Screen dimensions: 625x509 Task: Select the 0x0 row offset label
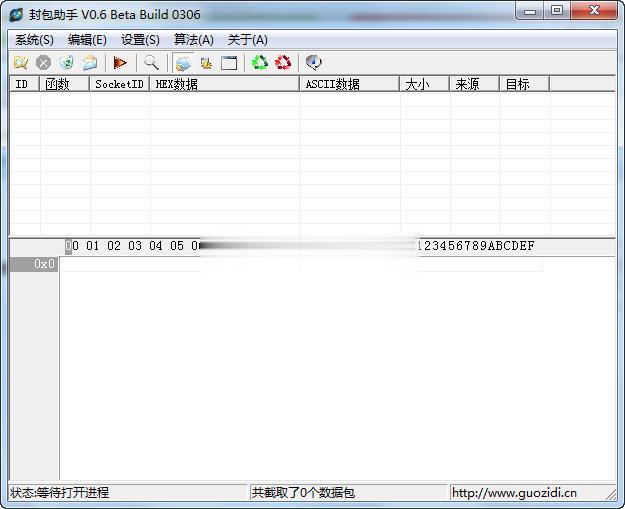tap(34, 264)
